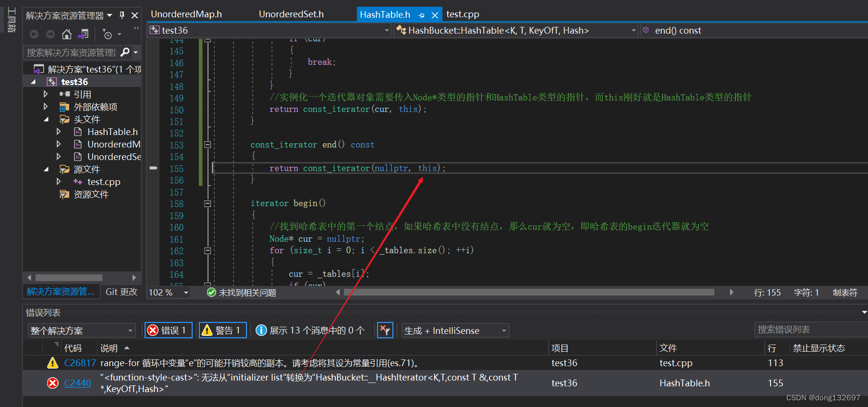Click the forward navigation arrow in Solution Explorer
This screenshot has height=407, width=868.
click(50, 34)
